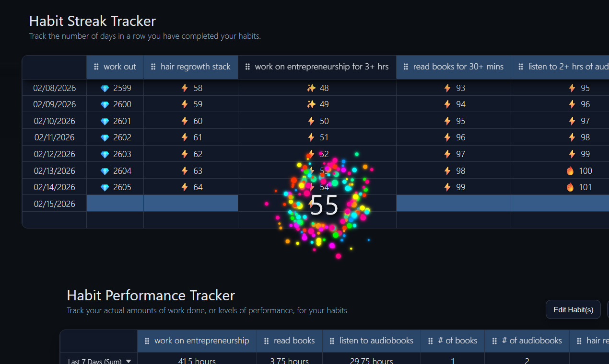The height and width of the screenshot is (364, 609).
Task: Click the date 02/10/2026
Action: point(54,121)
